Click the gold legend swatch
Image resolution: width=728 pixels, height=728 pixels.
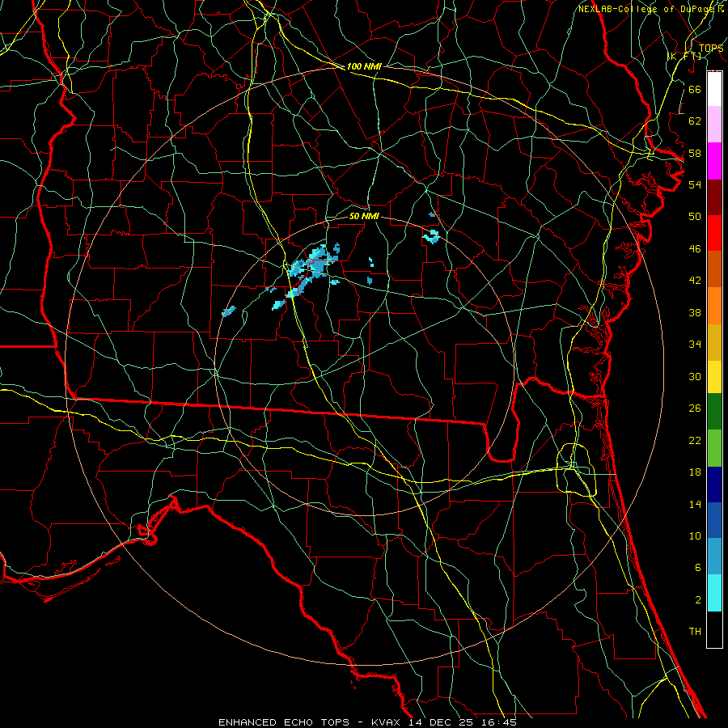714,343
